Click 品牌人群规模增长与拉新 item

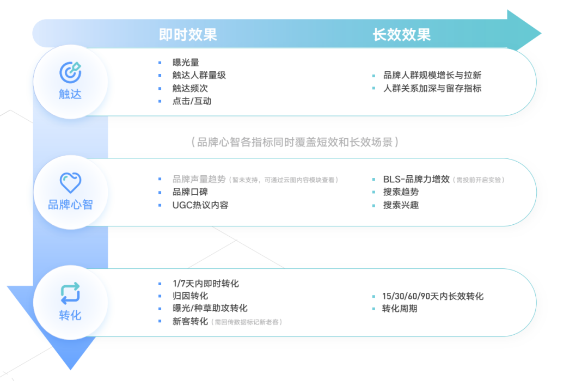click(432, 75)
